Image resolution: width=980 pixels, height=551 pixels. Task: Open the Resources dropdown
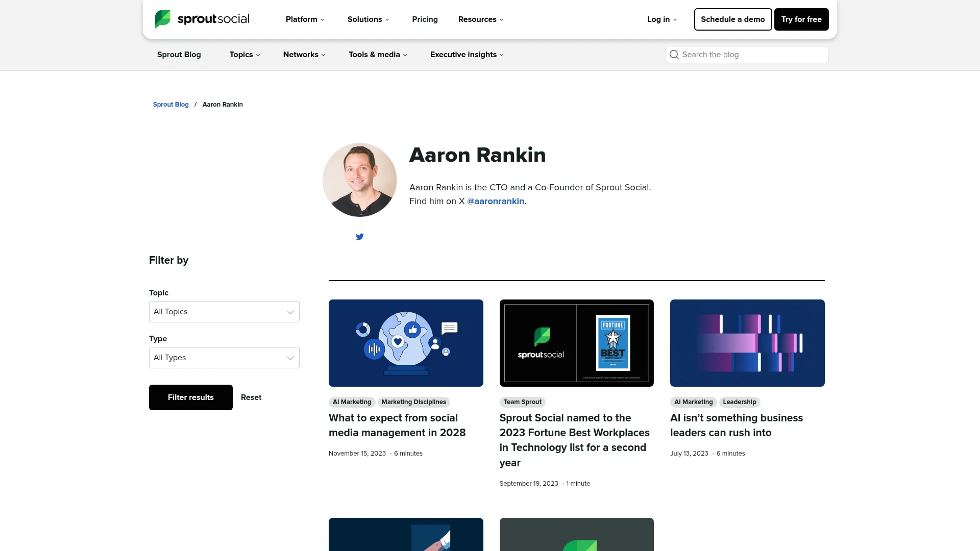481,19
